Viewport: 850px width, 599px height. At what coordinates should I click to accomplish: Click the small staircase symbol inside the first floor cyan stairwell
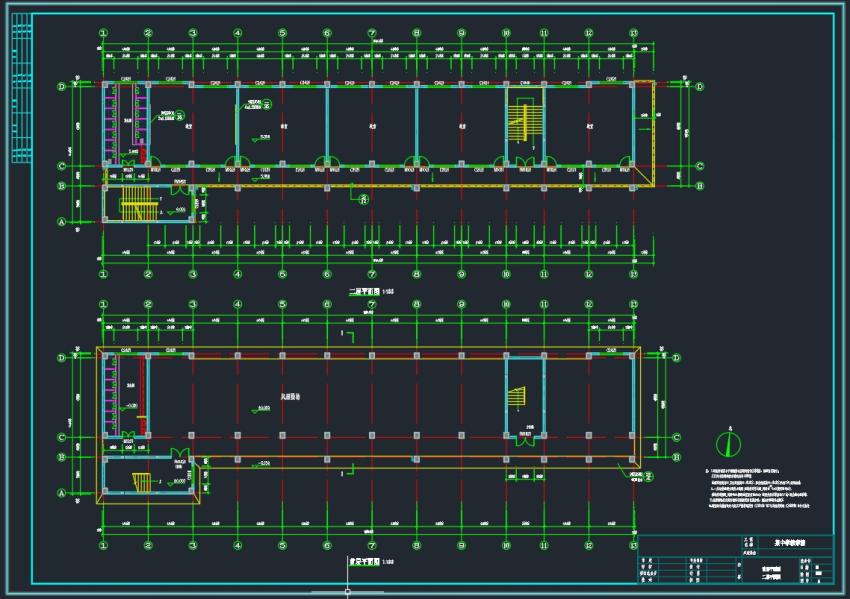[517, 397]
